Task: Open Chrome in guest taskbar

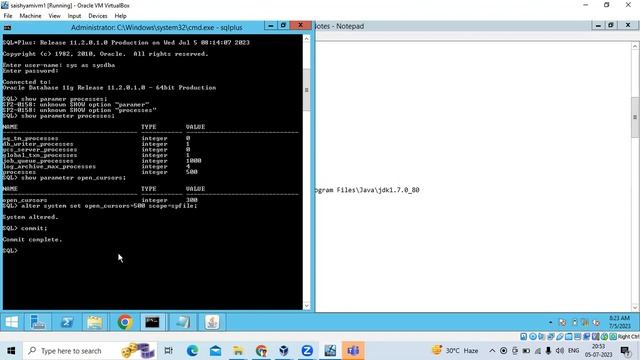Action: pyautogui.click(x=125, y=322)
